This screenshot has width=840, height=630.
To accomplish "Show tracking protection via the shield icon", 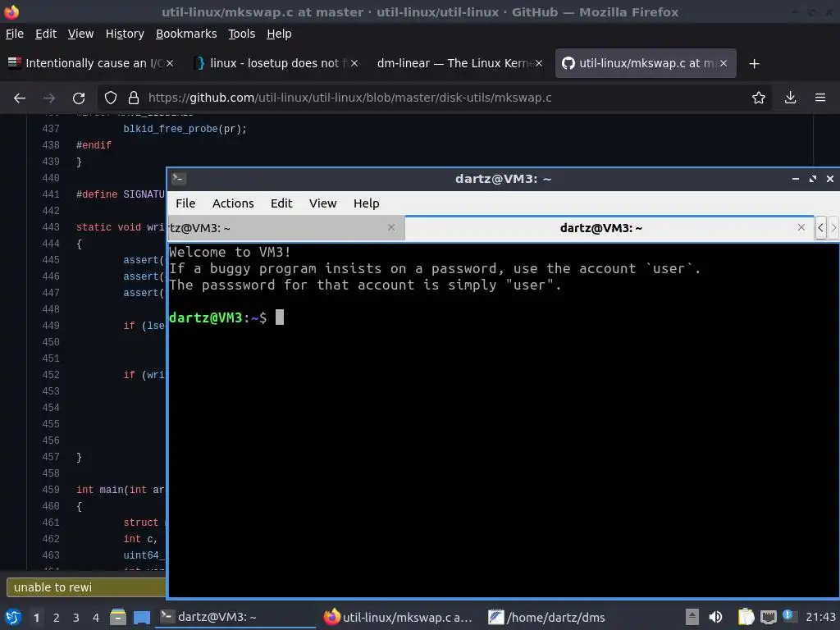I will 111,98.
